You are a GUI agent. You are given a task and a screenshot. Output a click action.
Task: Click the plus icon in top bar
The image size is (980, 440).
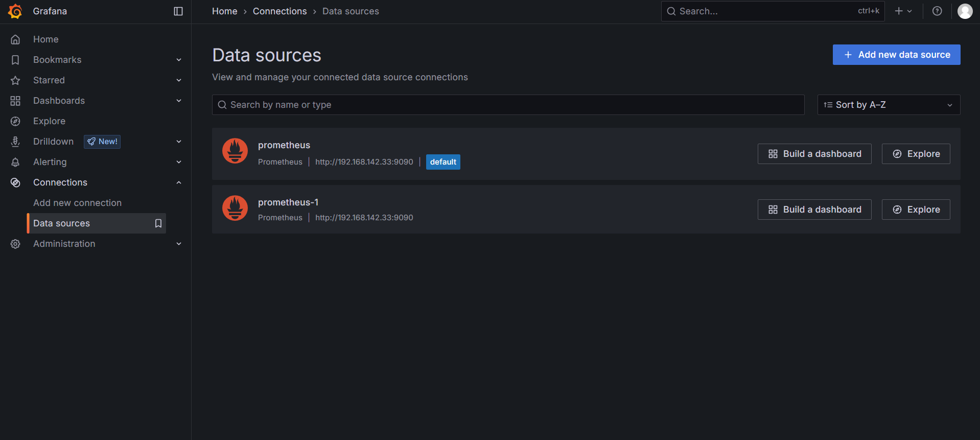coord(899,11)
